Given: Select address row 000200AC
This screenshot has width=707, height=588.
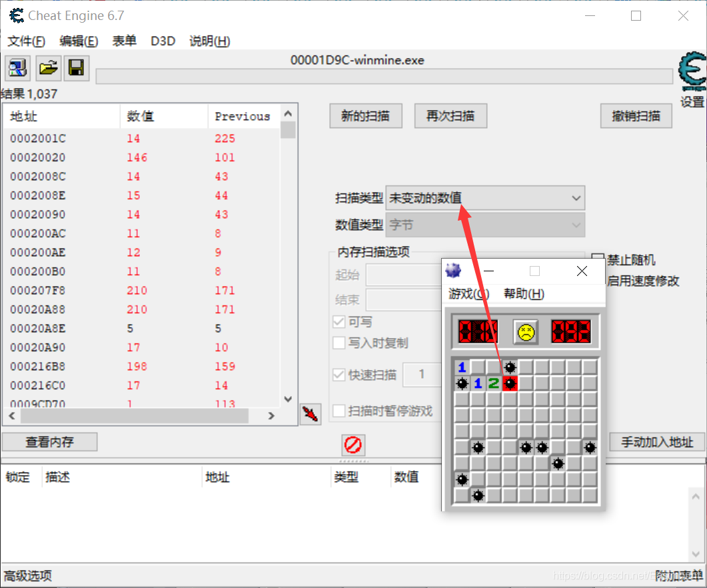Looking at the screenshot, I should [x=141, y=233].
